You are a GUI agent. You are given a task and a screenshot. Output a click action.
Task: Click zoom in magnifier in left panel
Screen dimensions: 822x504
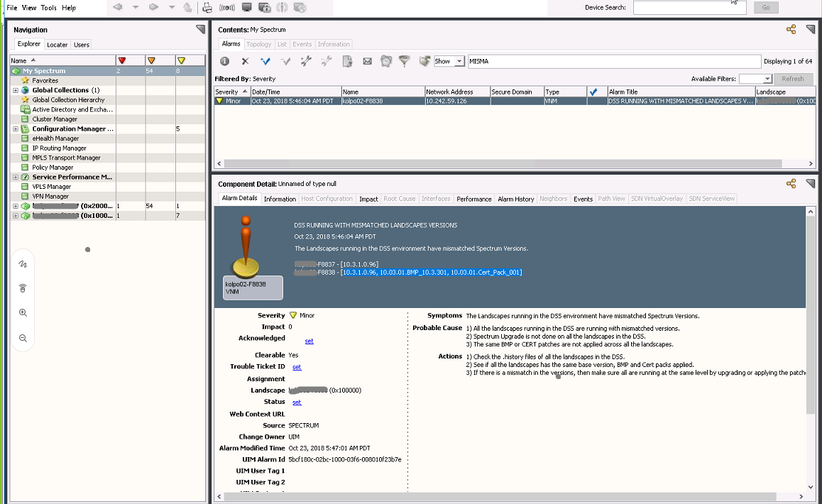(x=23, y=313)
